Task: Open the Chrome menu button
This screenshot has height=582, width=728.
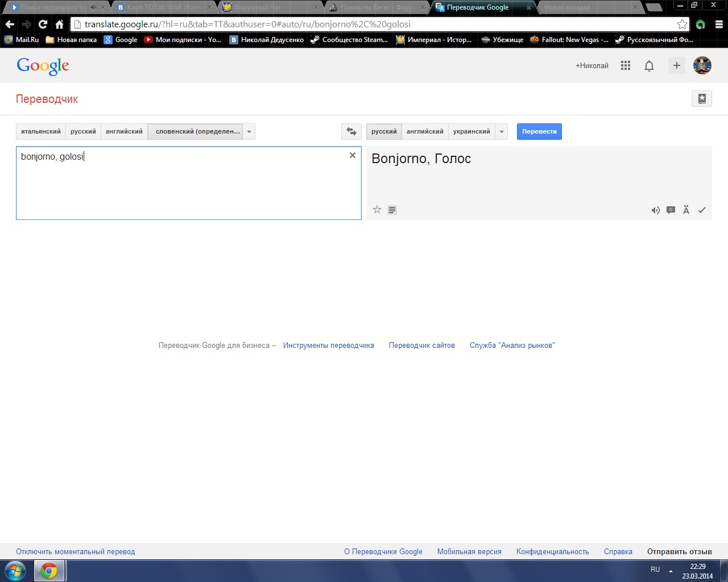Action: [719, 24]
